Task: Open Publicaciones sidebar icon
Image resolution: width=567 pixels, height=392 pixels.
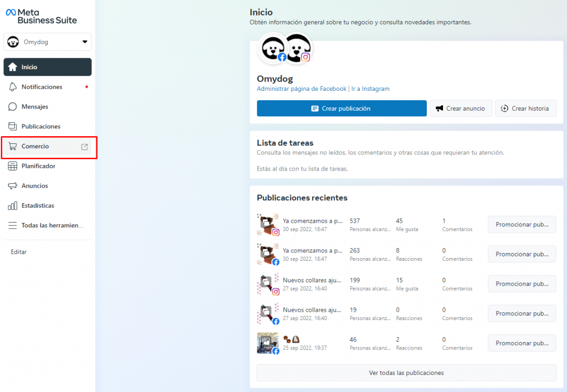Action: point(13,126)
